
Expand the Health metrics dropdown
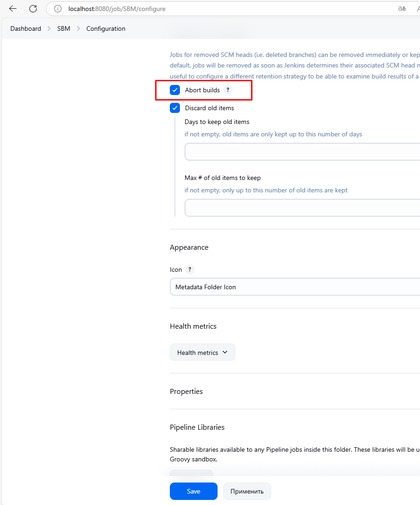point(202,353)
